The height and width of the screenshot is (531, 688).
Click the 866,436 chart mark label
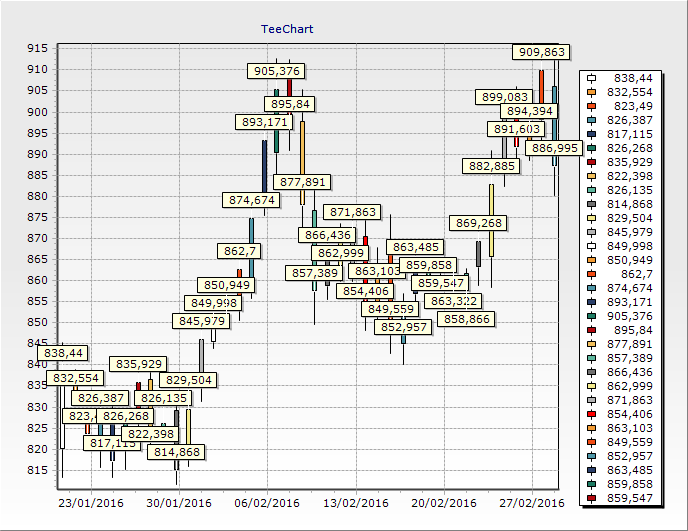click(327, 235)
